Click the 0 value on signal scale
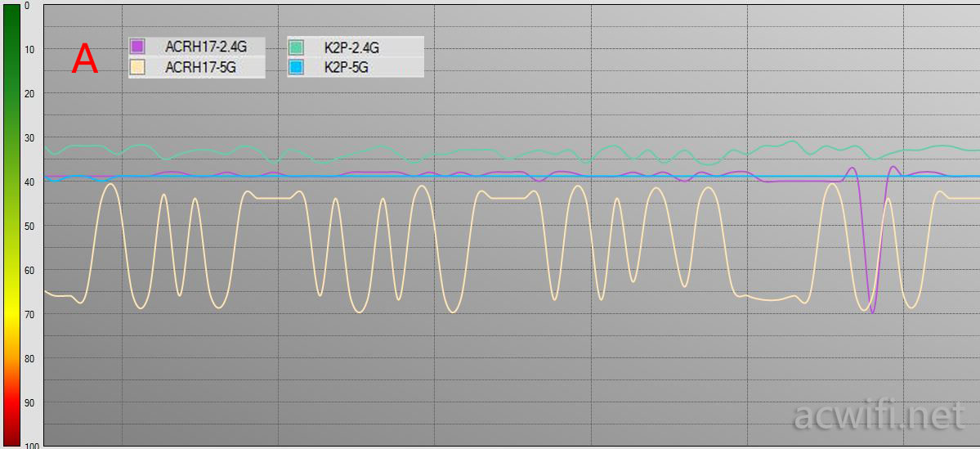Viewport: 980px width, 449px height. point(26,5)
